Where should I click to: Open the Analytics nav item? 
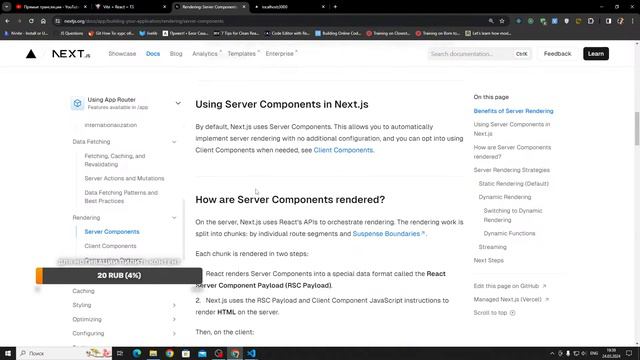pos(206,53)
